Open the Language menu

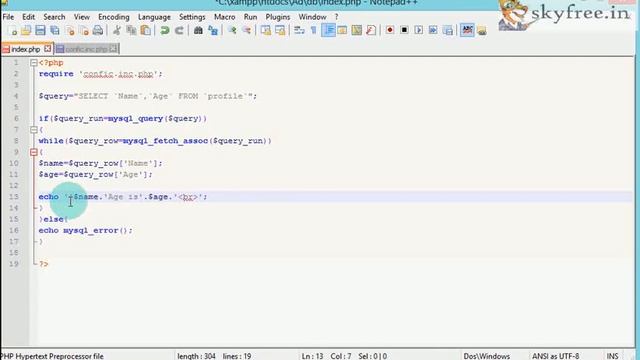click(154, 17)
